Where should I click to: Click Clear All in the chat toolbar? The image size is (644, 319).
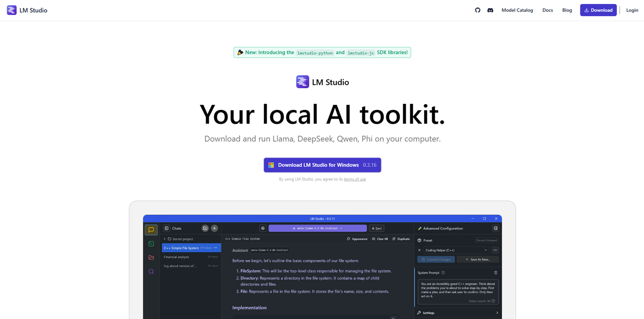pyautogui.click(x=380, y=239)
